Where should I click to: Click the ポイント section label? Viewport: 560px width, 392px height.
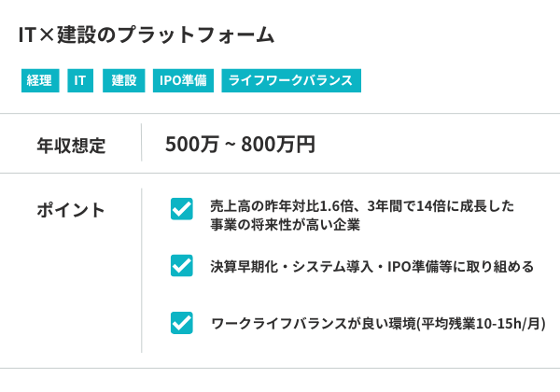point(71,209)
